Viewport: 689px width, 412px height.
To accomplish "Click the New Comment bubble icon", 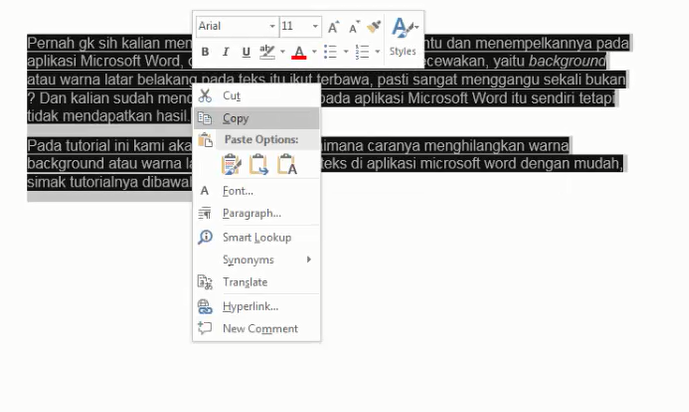I will 205,328.
